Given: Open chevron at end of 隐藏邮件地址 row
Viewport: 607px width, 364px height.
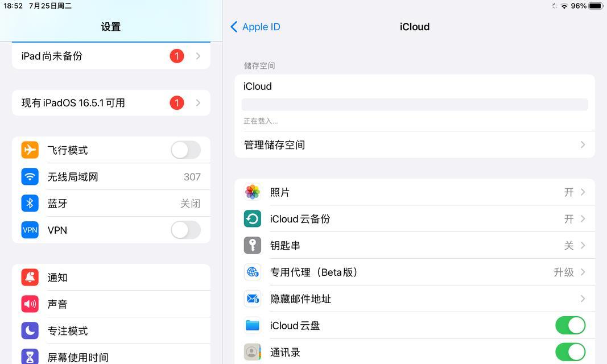Looking at the screenshot, I should coord(583,299).
